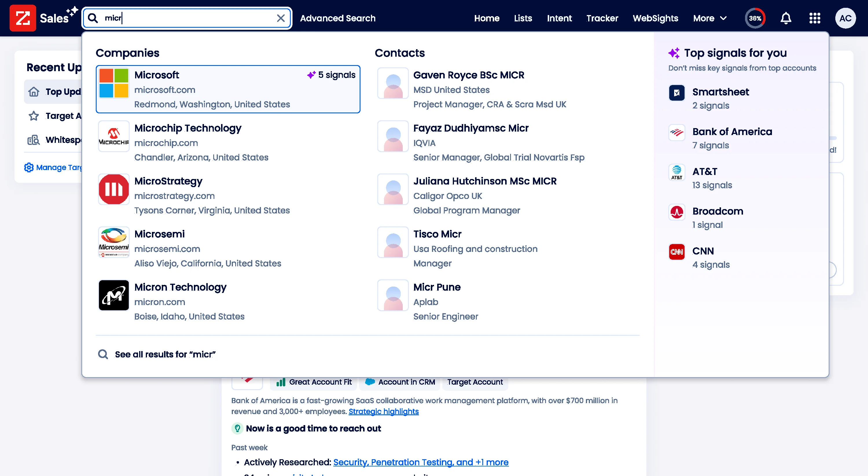Viewport: 868px width, 476px height.
Task: Click the ZoomInfo logo
Action: pyautogui.click(x=23, y=18)
